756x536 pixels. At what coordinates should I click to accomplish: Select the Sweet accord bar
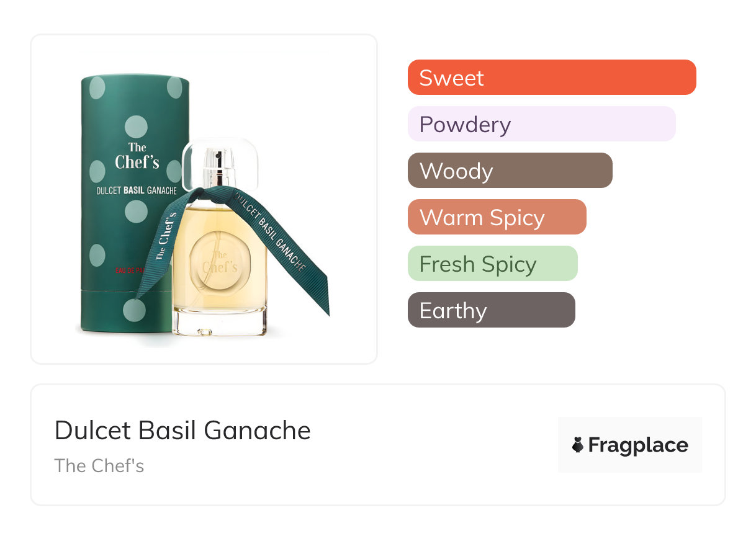click(551, 78)
